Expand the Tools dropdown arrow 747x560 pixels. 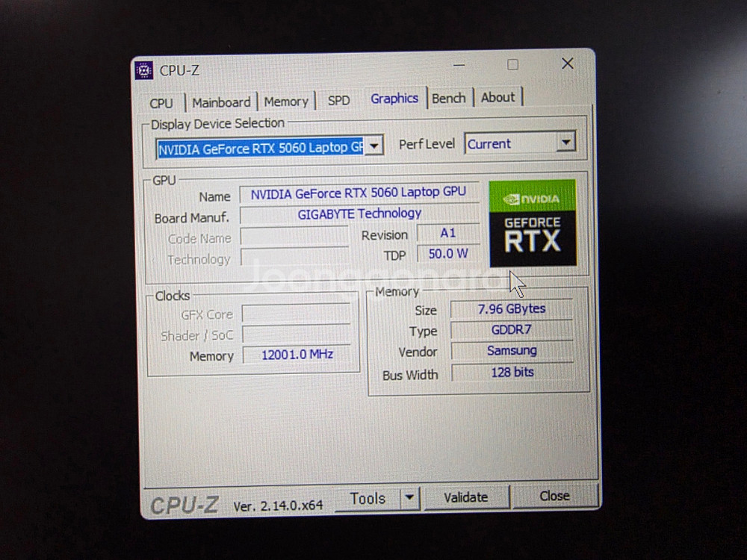click(x=409, y=498)
